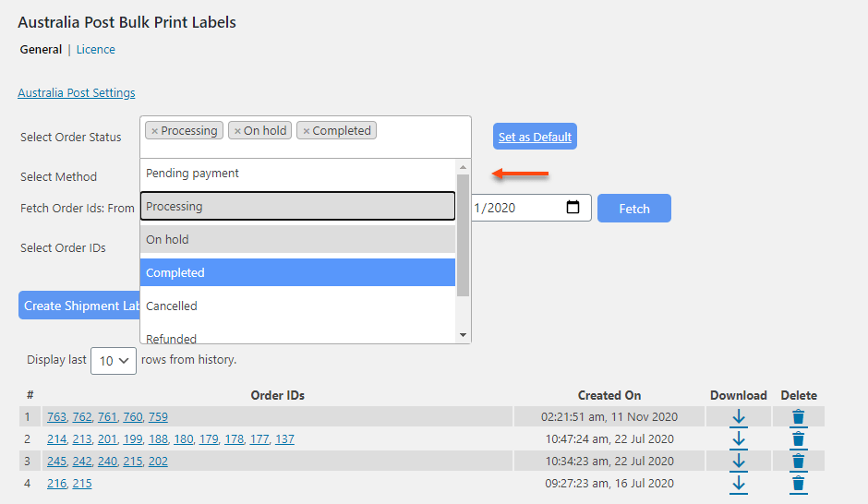The width and height of the screenshot is (868, 504).
Task: Open order 763 link
Action: pos(56,417)
